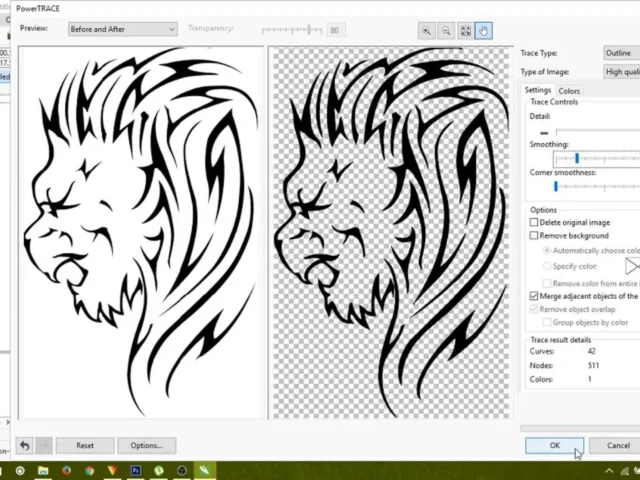Viewport: 640px width, 480px height.
Task: Select the Zoom to Fit icon
Action: point(466,32)
